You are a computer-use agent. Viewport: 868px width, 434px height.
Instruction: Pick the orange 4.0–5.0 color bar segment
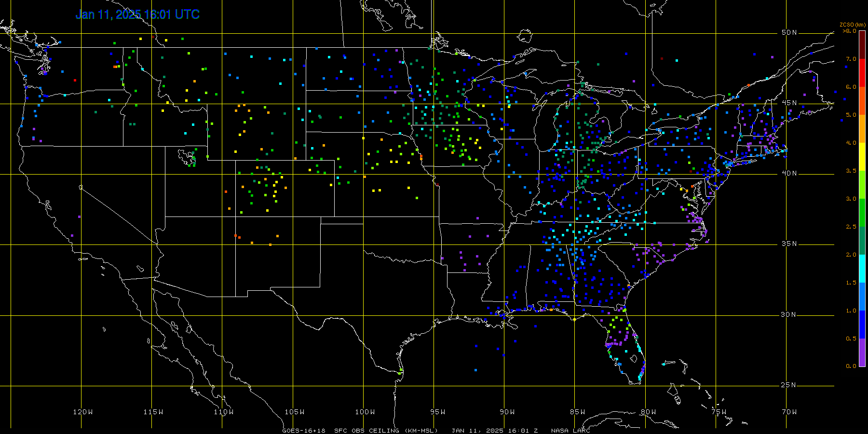pos(862,129)
